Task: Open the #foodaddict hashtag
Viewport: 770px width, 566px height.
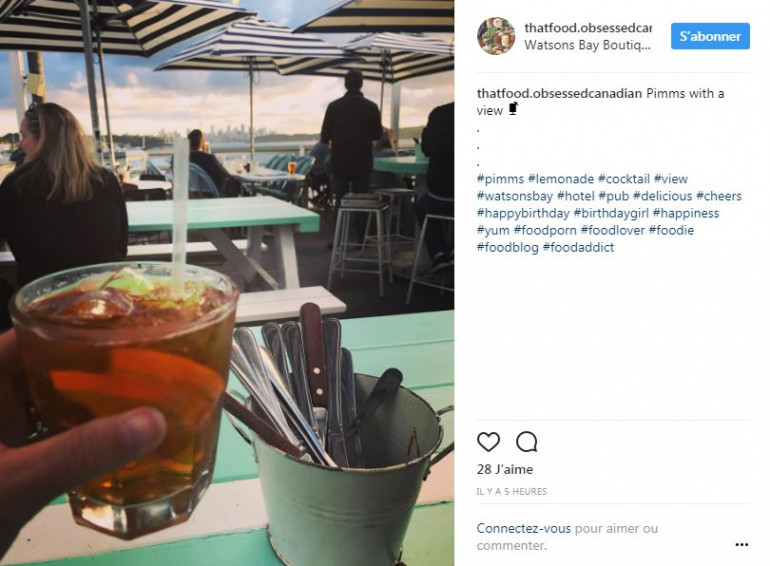Action: click(578, 247)
